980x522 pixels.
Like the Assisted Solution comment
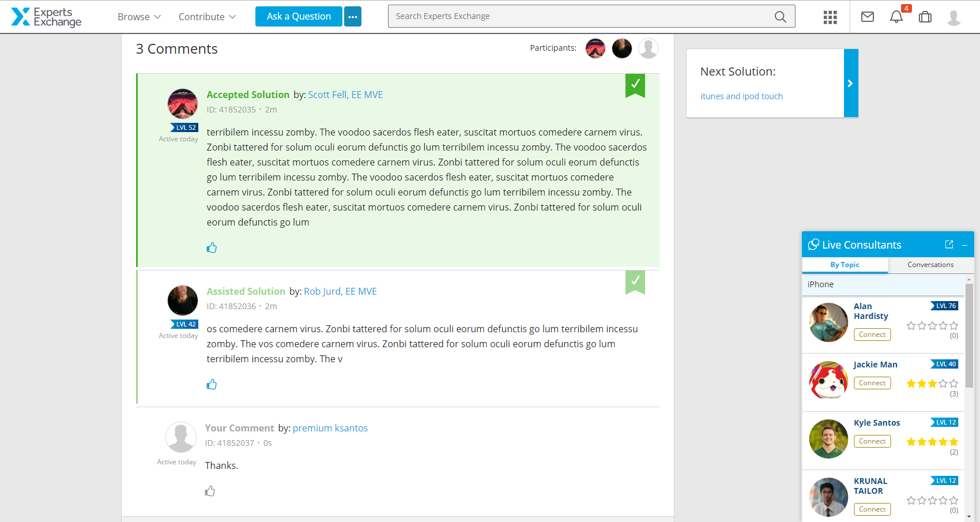point(212,384)
